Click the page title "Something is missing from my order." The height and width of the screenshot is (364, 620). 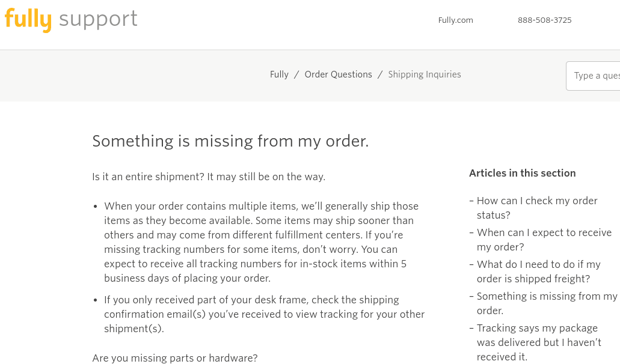230,141
